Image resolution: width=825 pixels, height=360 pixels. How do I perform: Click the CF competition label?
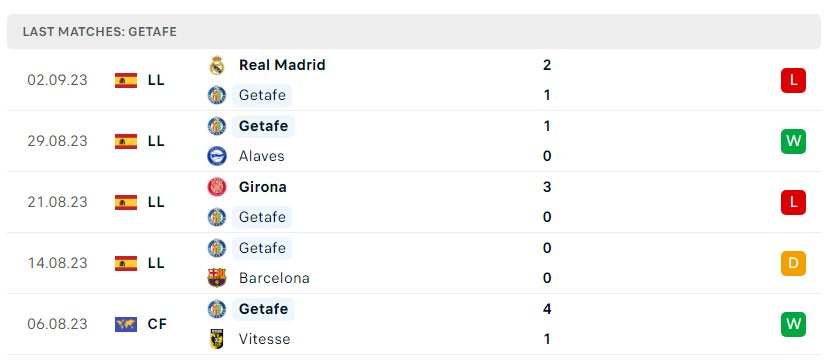click(x=157, y=324)
